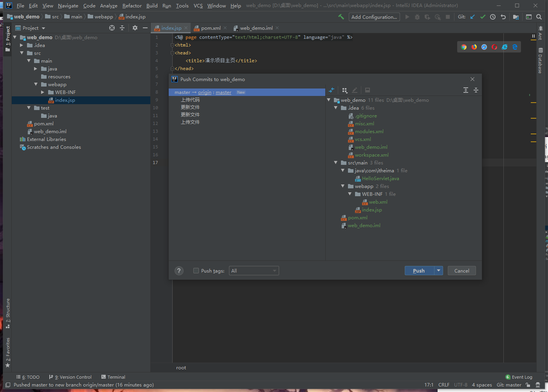Open Terminal tool window tab
This screenshot has height=392, width=548.
click(x=113, y=377)
